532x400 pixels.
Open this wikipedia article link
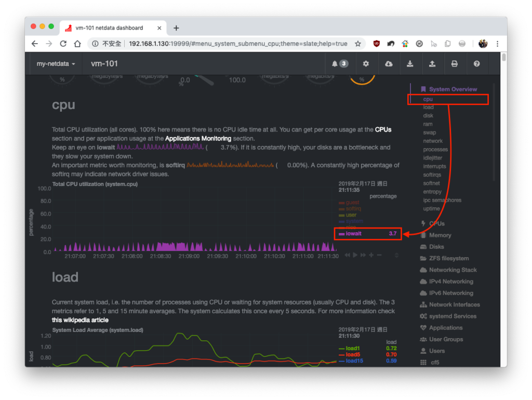(x=80, y=320)
